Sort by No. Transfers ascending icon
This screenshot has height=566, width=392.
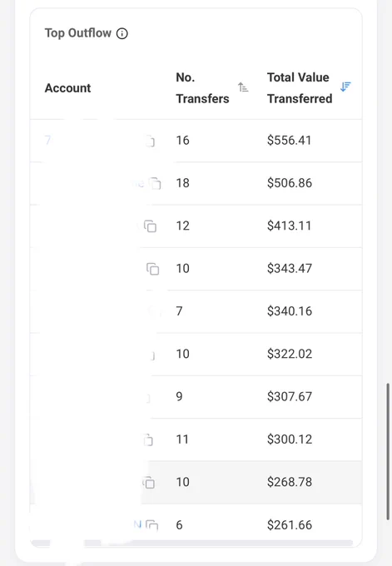243,87
